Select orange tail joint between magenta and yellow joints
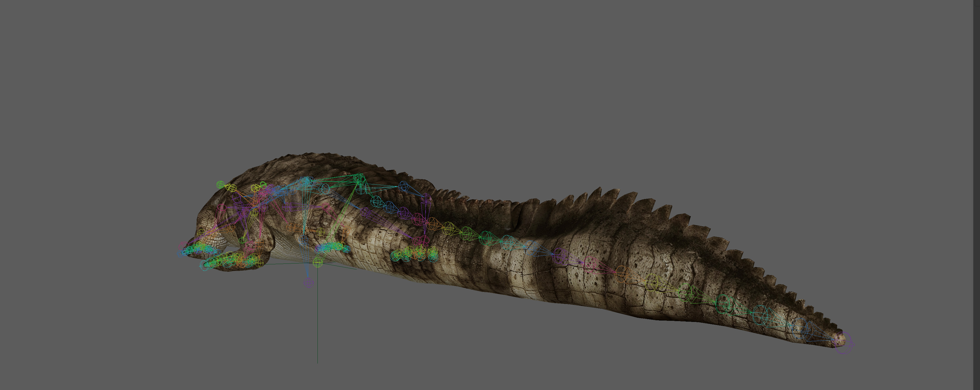 [622, 274]
